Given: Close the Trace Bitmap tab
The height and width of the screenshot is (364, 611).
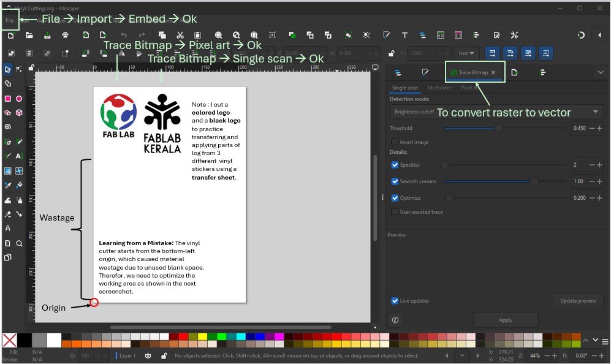Looking at the screenshot, I should 493,72.
